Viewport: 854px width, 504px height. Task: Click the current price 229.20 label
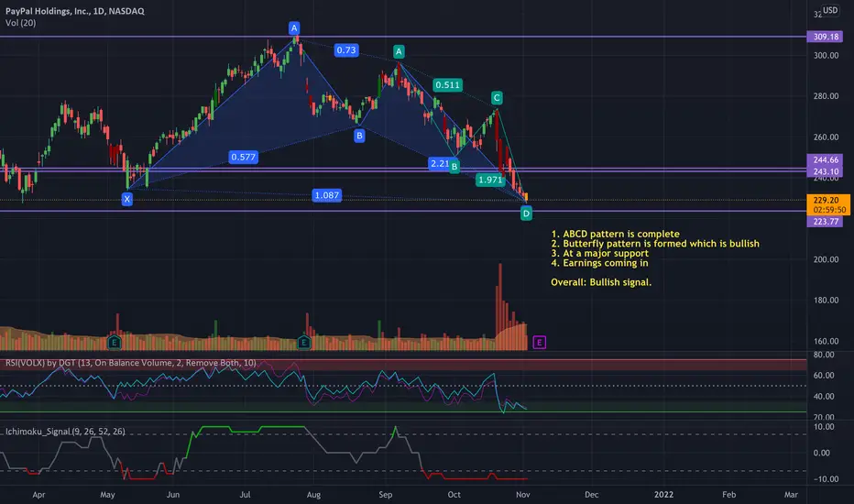coord(827,200)
